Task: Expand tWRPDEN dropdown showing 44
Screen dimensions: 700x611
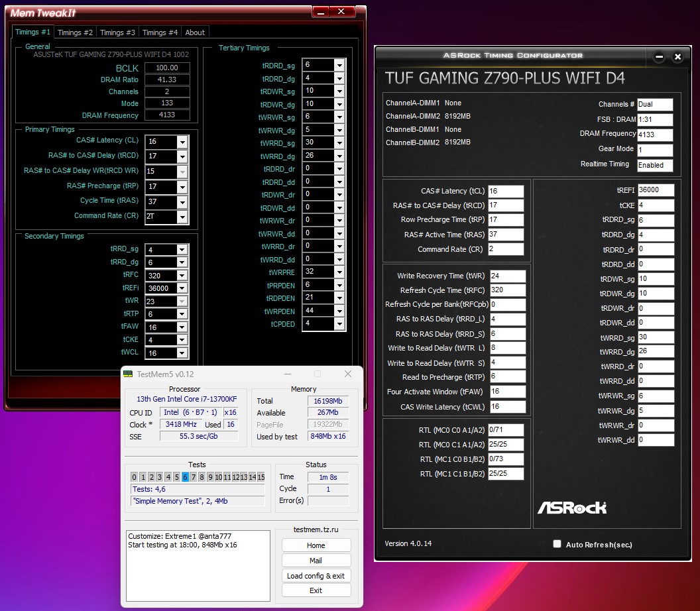Action: coord(340,311)
